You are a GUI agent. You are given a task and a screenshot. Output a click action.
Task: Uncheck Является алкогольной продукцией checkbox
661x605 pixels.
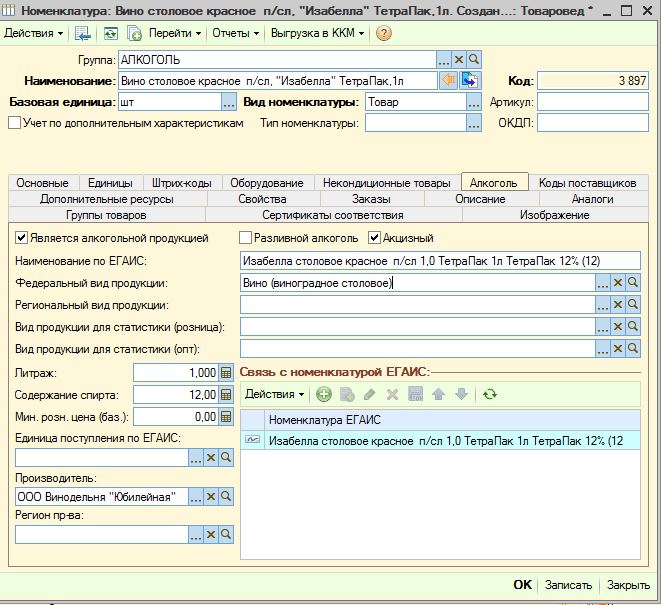pyautogui.click(x=22, y=238)
